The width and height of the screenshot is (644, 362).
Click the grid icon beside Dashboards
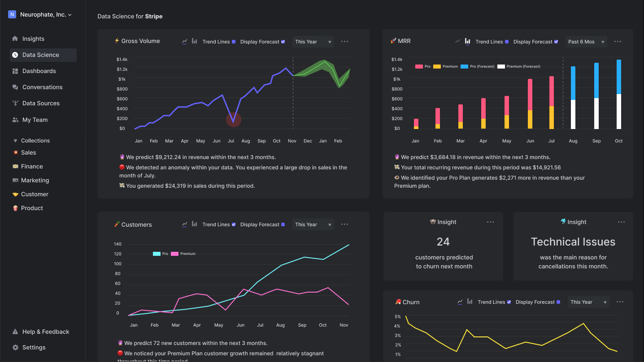(15, 71)
